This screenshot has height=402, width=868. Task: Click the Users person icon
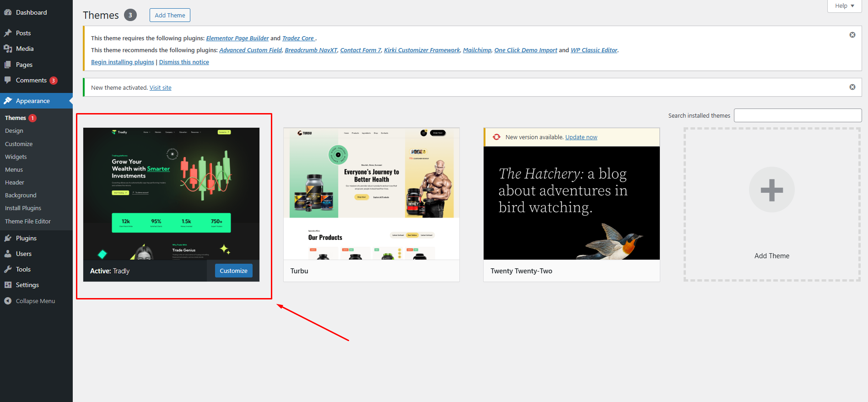tap(8, 254)
